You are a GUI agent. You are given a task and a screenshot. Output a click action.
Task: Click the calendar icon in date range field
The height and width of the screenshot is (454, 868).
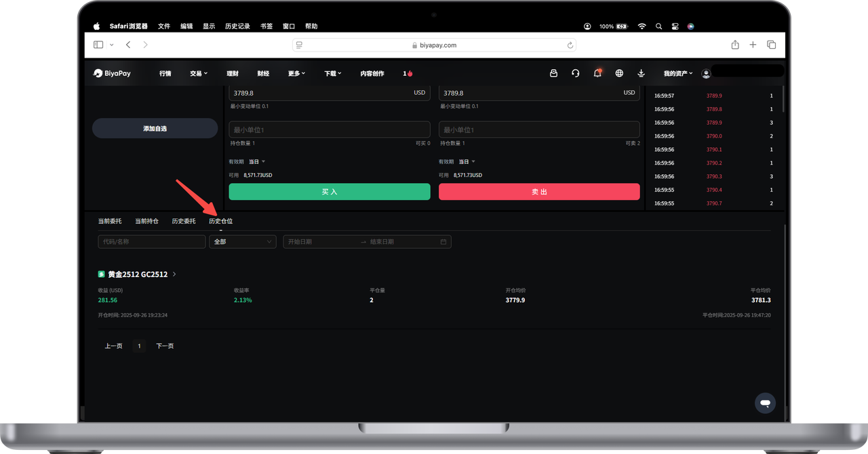[x=443, y=242]
